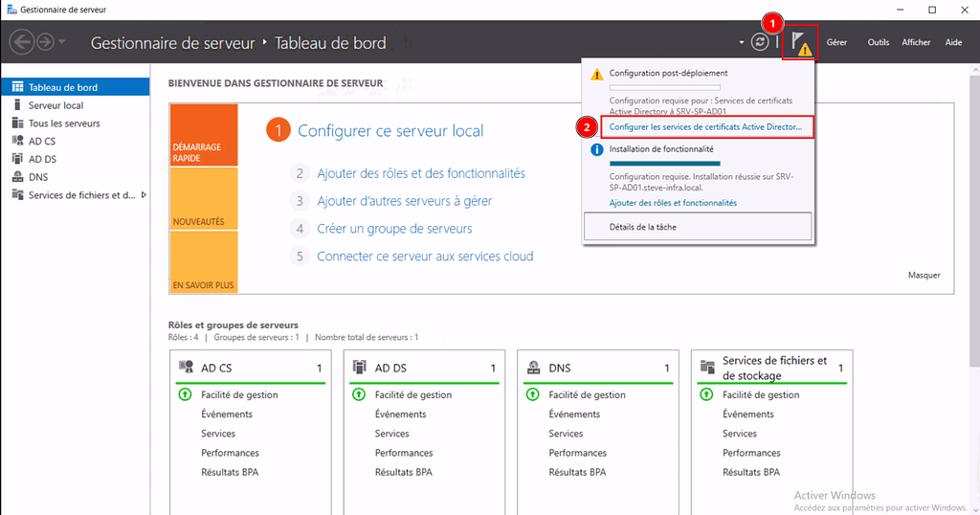The image size is (980, 515).
Task: Hide welcome panel with Masquer
Action: point(924,275)
